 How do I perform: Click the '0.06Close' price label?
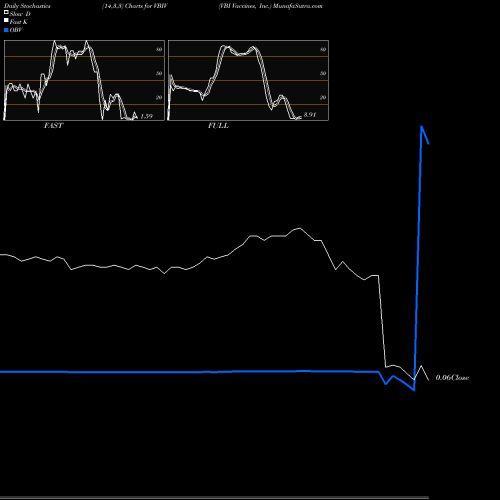coord(452,378)
